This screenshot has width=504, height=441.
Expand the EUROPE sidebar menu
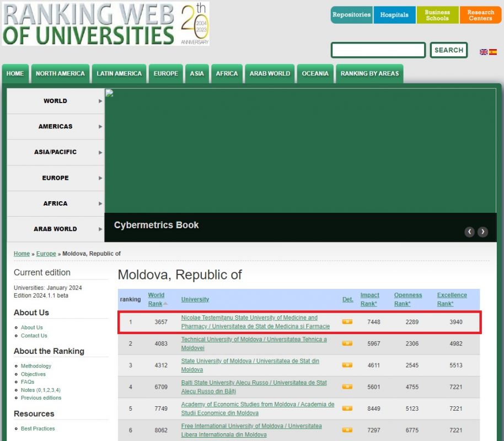pyautogui.click(x=55, y=178)
